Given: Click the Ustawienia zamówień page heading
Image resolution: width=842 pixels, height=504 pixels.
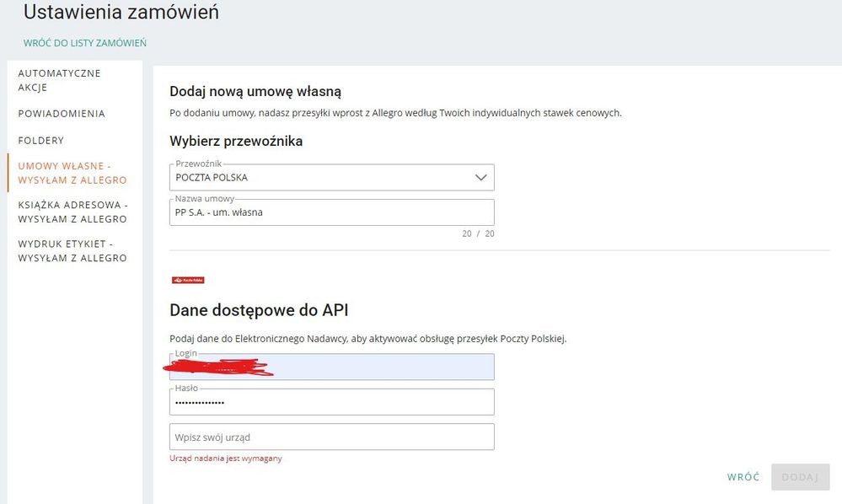Looking at the screenshot, I should (x=121, y=12).
